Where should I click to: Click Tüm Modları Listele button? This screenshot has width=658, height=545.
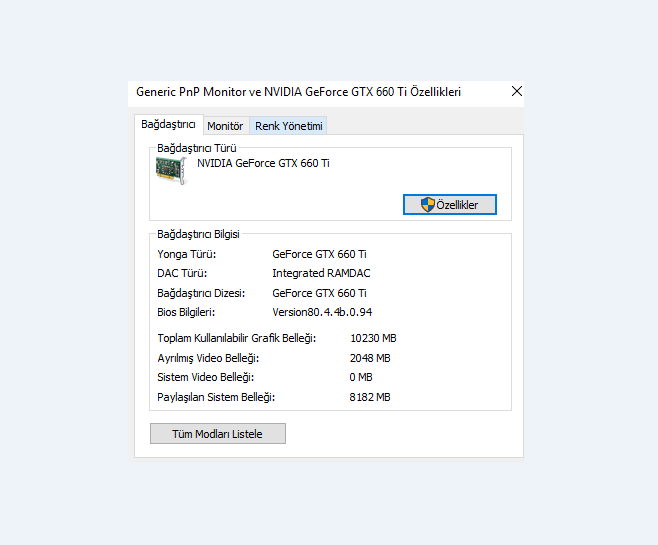pyautogui.click(x=218, y=434)
